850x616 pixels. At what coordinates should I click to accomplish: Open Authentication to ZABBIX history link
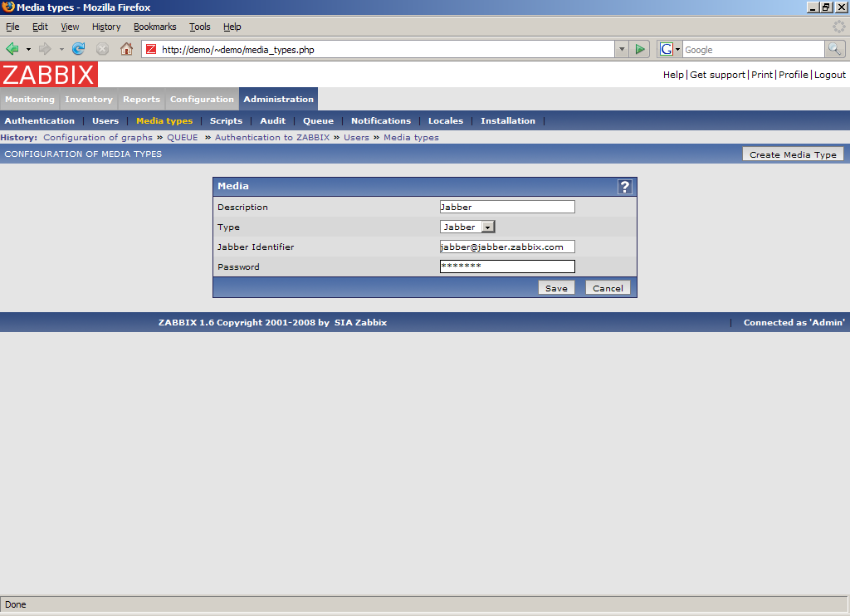(x=272, y=138)
